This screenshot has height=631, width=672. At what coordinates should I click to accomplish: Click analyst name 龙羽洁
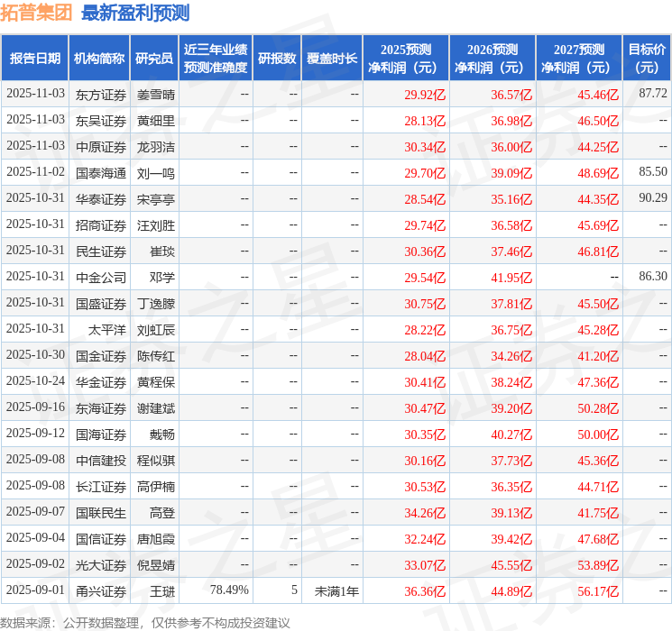point(156,147)
